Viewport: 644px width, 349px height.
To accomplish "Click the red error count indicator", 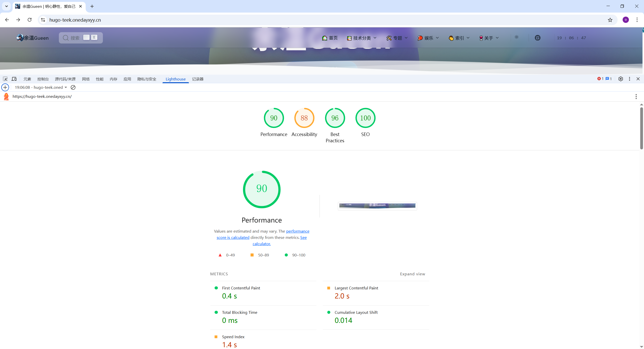I will pos(600,79).
